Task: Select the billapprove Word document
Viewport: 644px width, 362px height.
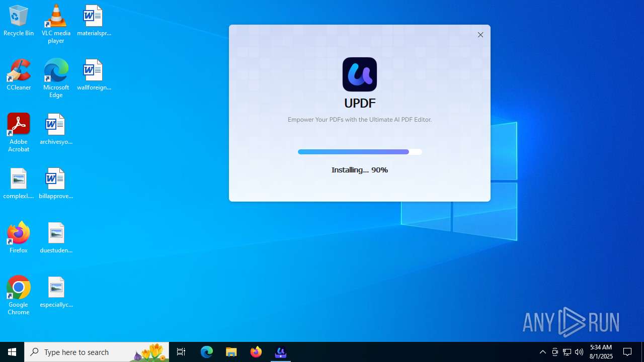Action: click(56, 184)
